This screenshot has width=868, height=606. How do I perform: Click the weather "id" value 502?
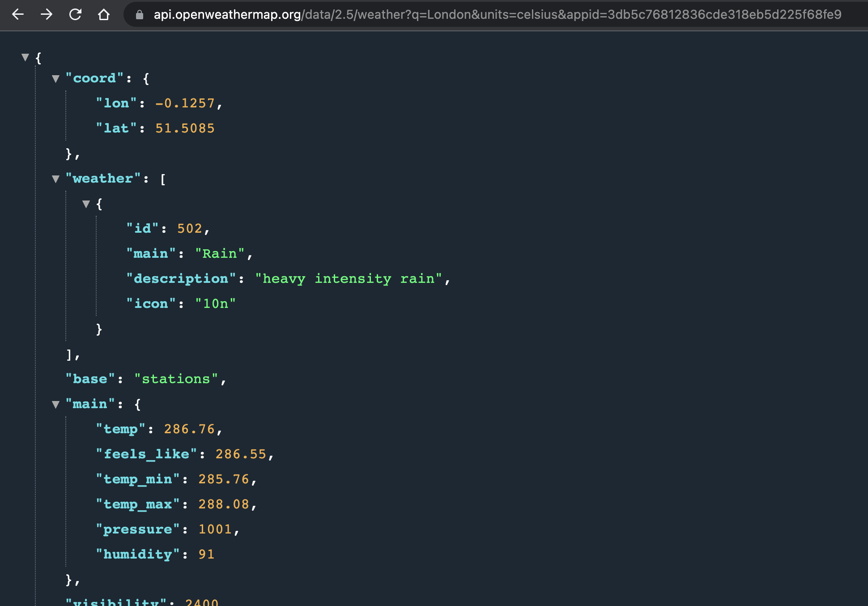click(190, 229)
